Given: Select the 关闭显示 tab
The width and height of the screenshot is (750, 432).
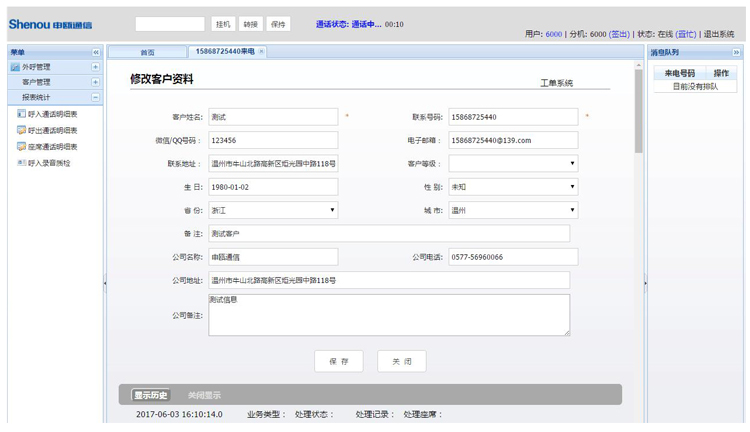Looking at the screenshot, I should pos(204,395).
